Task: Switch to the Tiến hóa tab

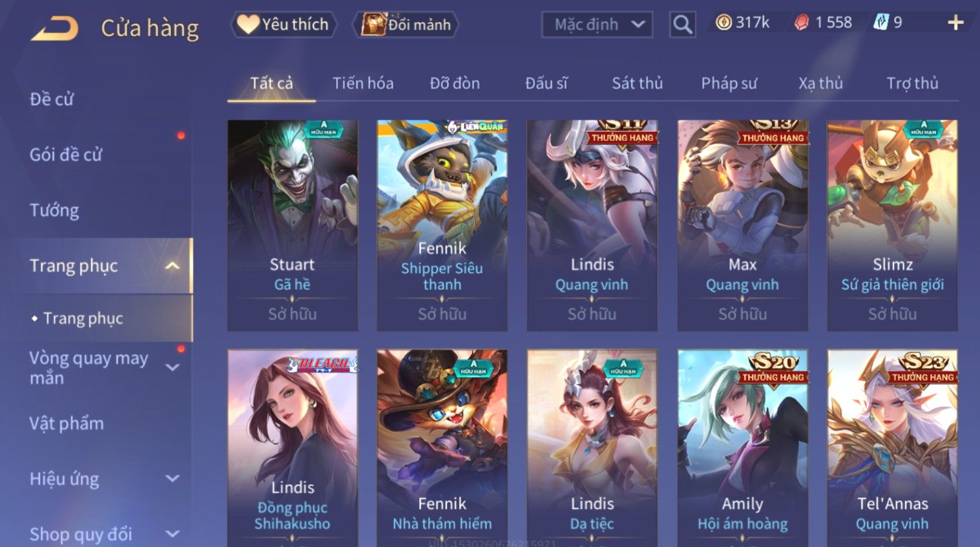Action: (x=363, y=83)
